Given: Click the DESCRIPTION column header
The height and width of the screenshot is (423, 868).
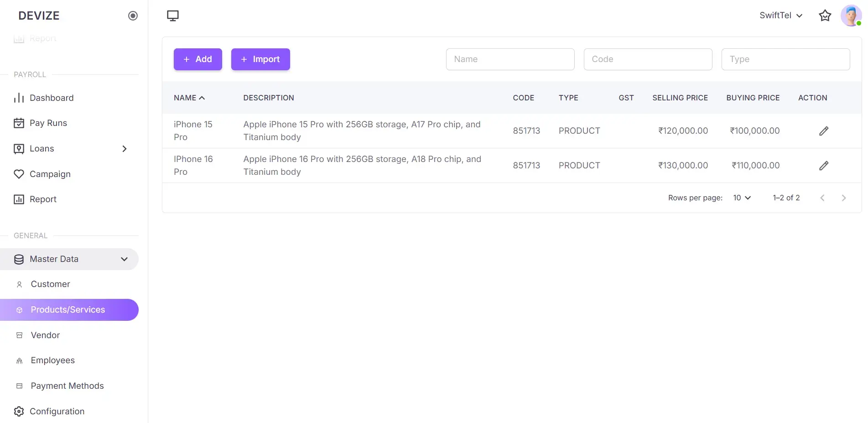Looking at the screenshot, I should (269, 98).
